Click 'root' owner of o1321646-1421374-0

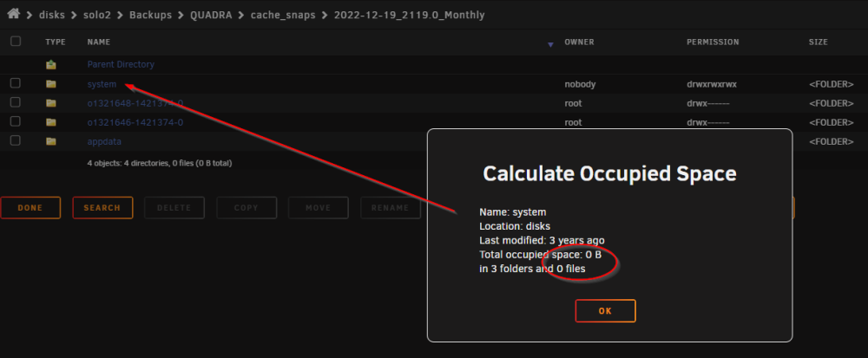[573, 122]
